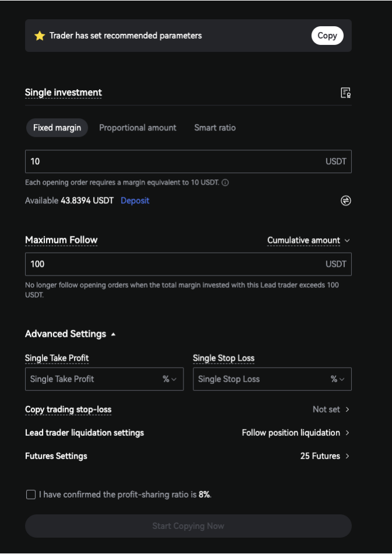Screen dimensions: 392x554
Task: Open the Single Stop Loss percent unit dropdown
Action: pyautogui.click(x=338, y=379)
